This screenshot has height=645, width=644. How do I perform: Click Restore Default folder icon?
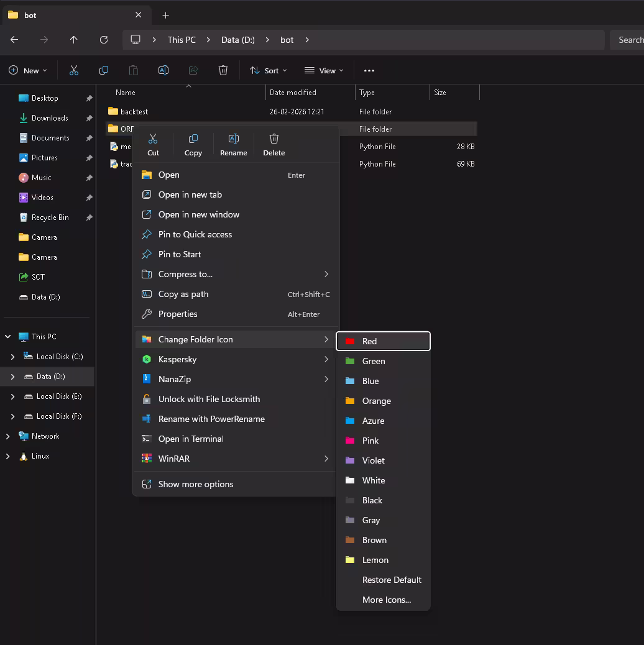(383, 580)
